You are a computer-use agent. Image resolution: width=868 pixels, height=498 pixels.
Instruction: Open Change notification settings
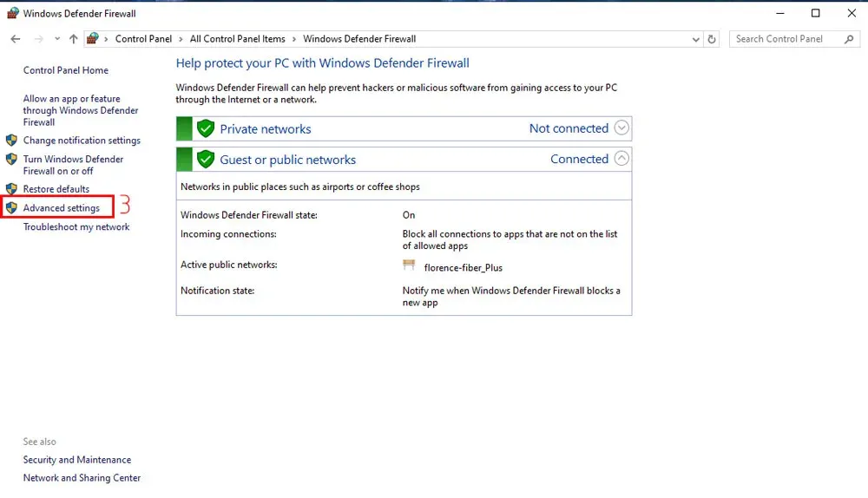pos(82,141)
